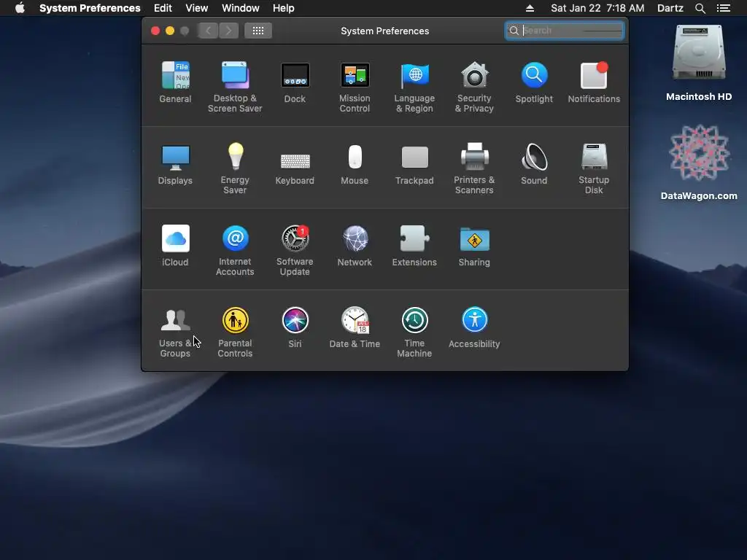Open Security & Privacy pane
Viewport: 747px width, 560px height.
[474, 87]
